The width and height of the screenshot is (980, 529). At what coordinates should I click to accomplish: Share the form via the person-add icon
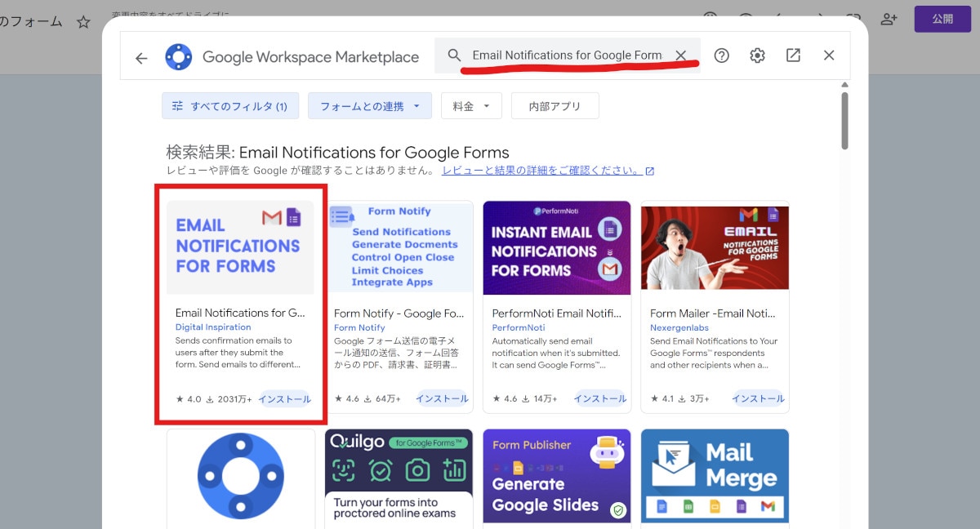click(889, 18)
